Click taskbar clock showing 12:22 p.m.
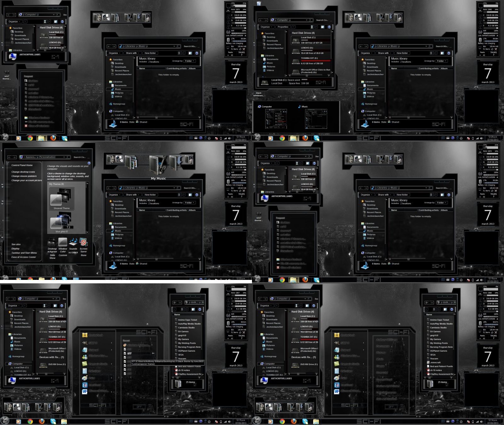This screenshot has width=504, height=425. [x=241, y=278]
